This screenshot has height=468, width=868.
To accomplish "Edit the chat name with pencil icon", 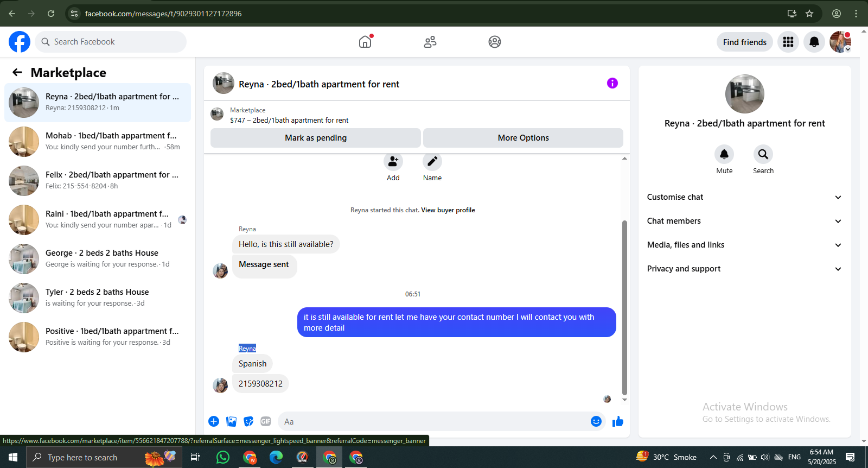I will 432,162.
